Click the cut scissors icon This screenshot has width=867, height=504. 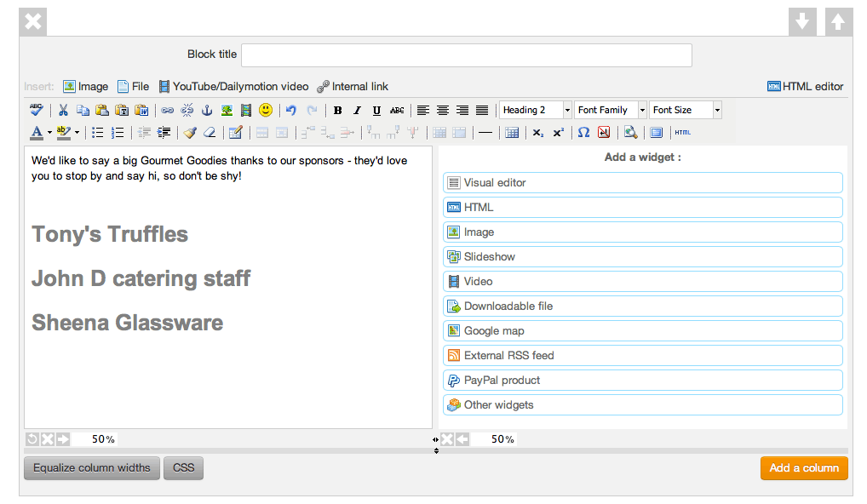point(63,110)
